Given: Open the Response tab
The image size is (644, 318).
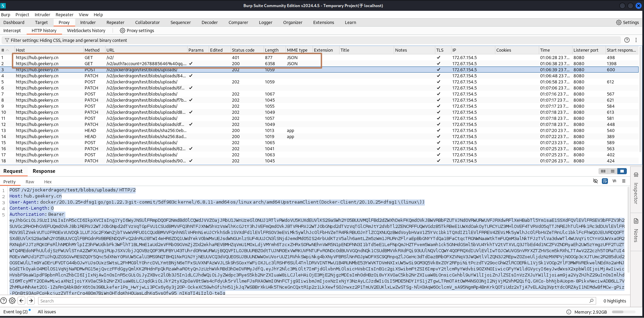Looking at the screenshot, I should 44,171.
